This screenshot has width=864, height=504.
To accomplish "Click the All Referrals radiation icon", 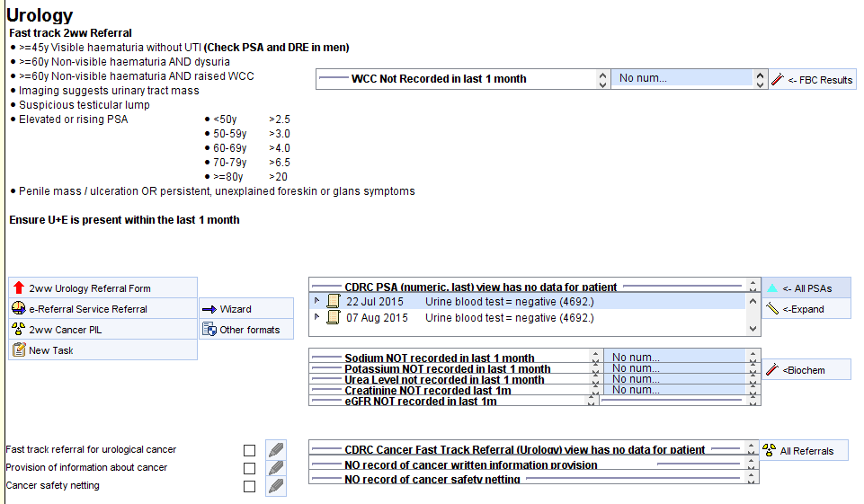I will (770, 450).
